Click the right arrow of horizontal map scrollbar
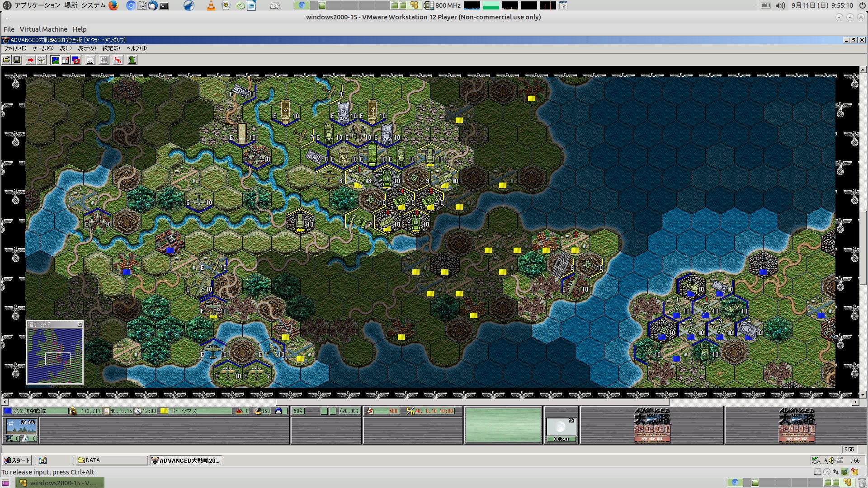The image size is (868, 488). tap(855, 402)
